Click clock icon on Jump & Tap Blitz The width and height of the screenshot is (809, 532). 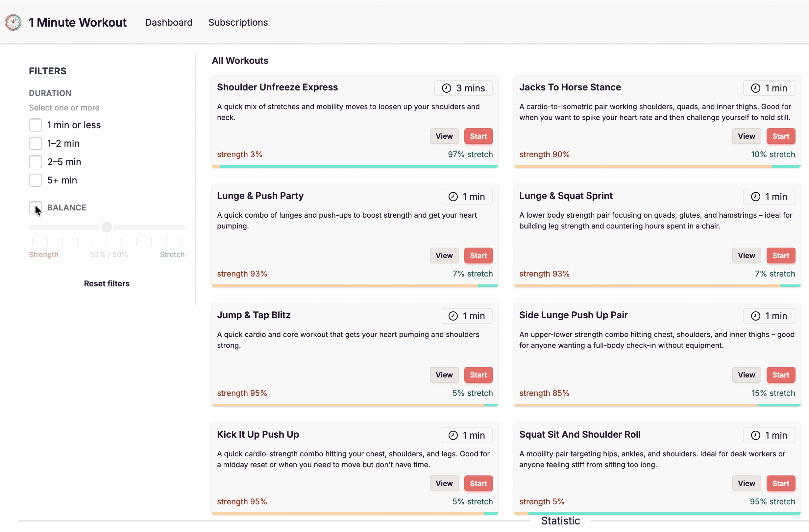(x=453, y=316)
